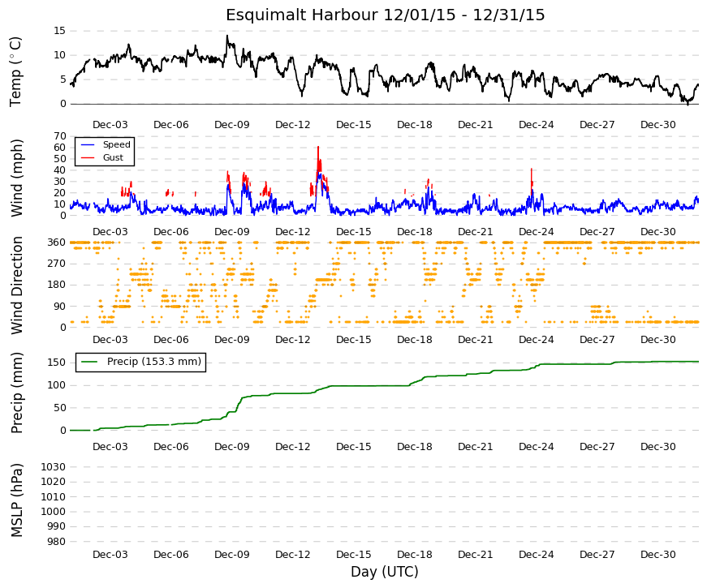The height and width of the screenshot is (588, 707).
Task: Click the Wind Direction axis label
Action: click(x=17, y=285)
